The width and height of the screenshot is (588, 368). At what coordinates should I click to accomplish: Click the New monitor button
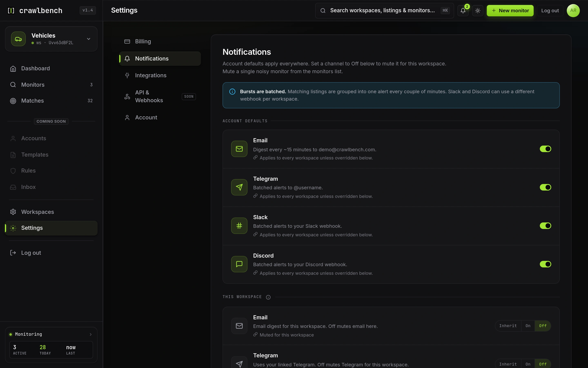tap(510, 10)
